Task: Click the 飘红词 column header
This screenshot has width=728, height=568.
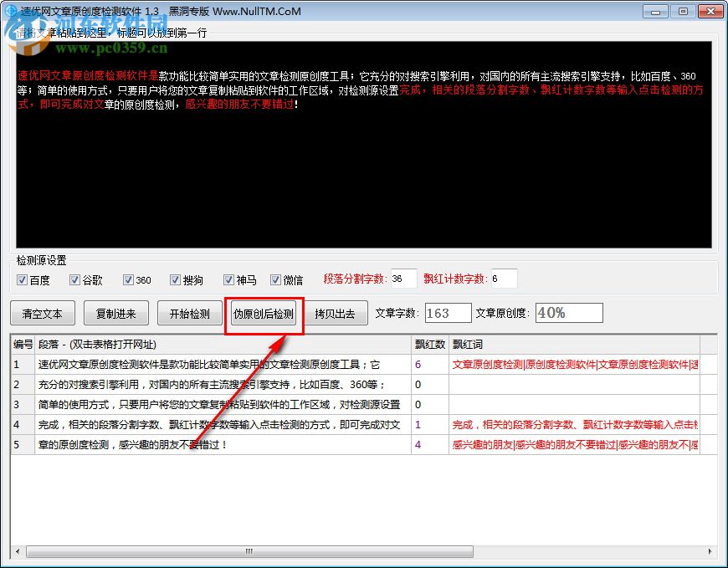Action: click(x=574, y=345)
